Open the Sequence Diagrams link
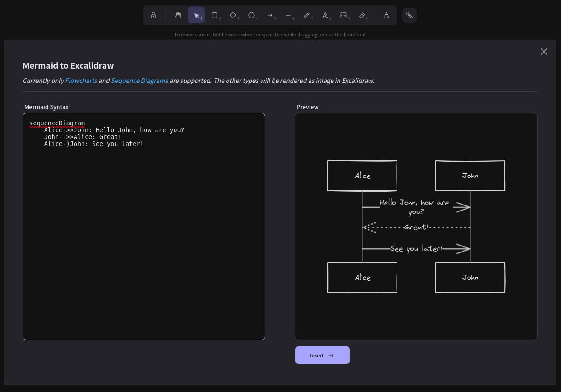This screenshot has height=392, width=561. pos(140,81)
